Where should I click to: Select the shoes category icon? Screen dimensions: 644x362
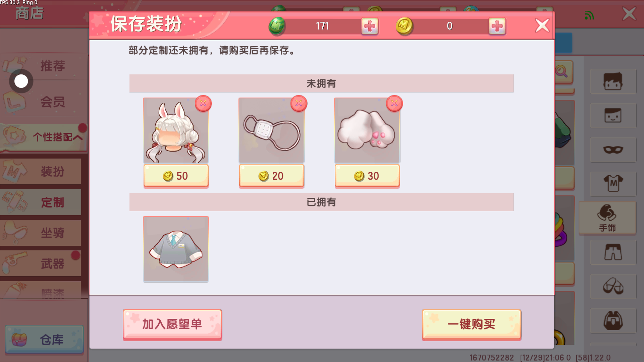coord(613,287)
